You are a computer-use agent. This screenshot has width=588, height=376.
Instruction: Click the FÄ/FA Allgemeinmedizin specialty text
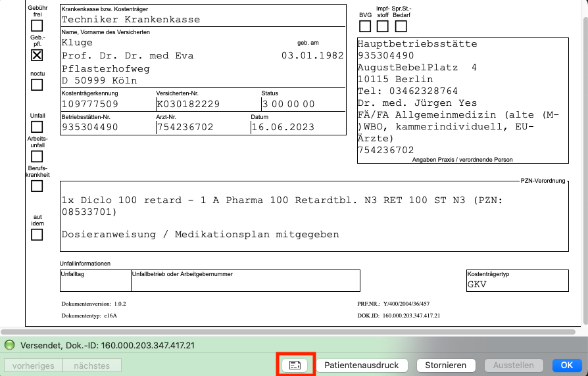tap(458, 127)
